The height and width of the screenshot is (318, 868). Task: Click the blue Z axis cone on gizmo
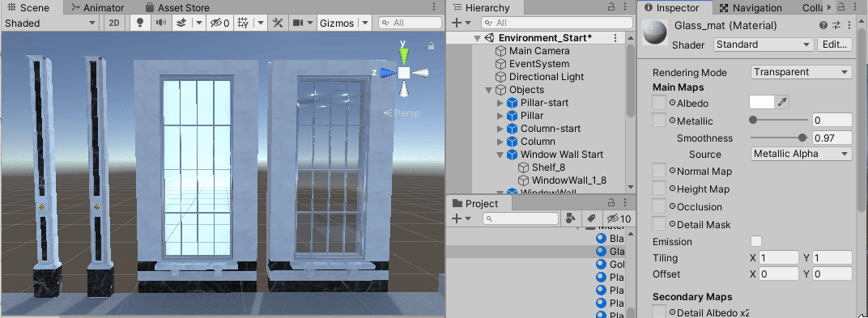[x=389, y=73]
